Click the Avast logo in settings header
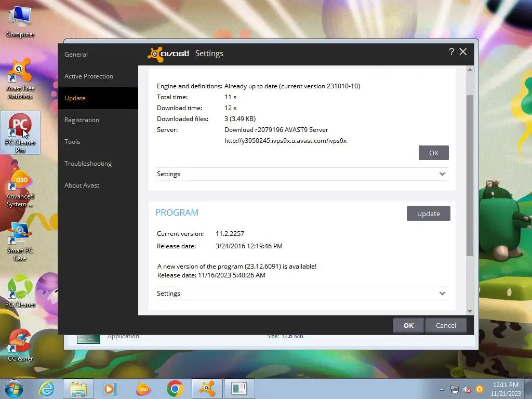This screenshot has width=532, height=399. coord(168,54)
